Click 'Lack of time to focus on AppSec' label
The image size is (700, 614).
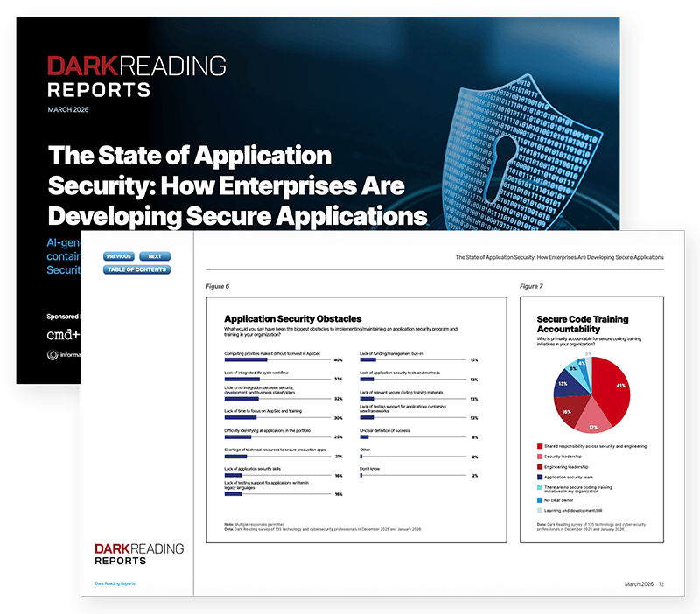[263, 411]
